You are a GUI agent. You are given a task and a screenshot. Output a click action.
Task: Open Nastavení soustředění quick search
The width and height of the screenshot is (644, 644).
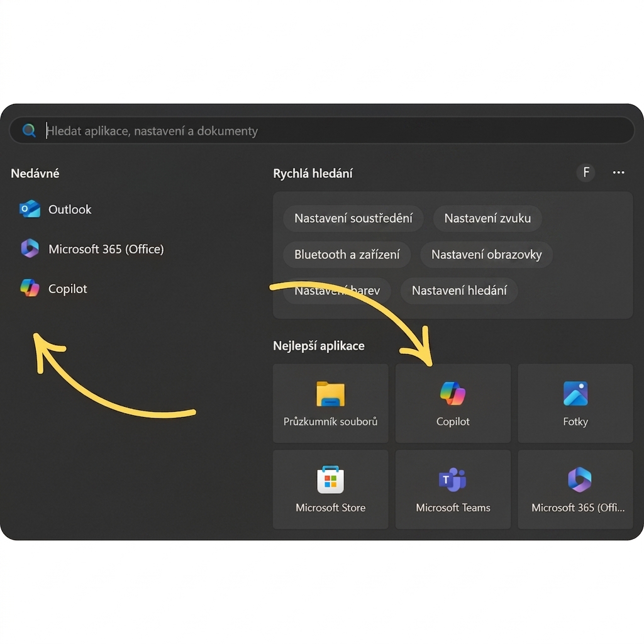(x=353, y=218)
